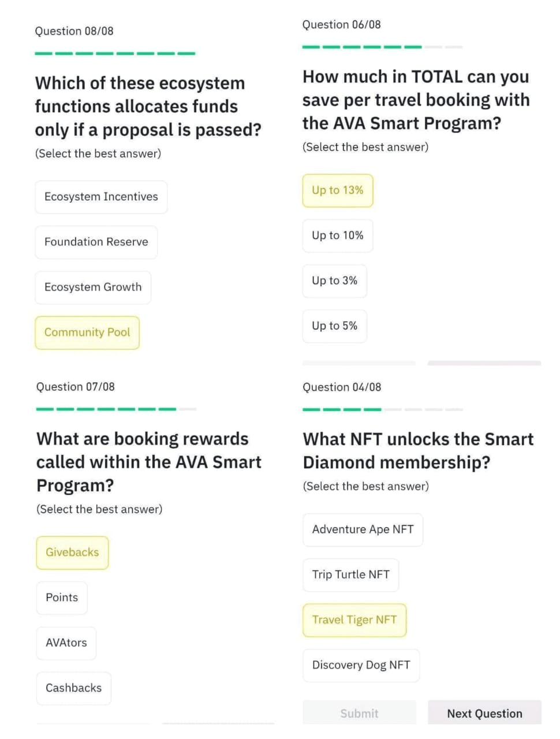Select the Community Pool answer
The width and height of the screenshot is (560, 739).
pyautogui.click(x=87, y=333)
